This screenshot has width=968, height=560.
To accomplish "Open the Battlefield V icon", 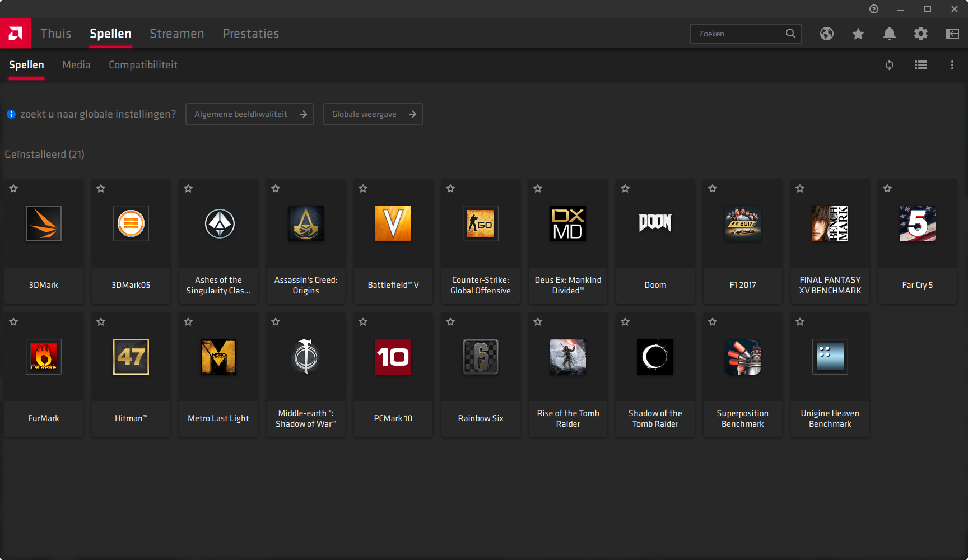I will point(393,223).
